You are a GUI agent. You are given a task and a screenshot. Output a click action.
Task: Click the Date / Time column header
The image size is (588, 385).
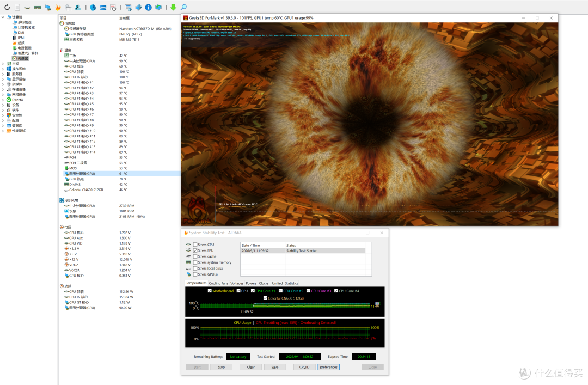(262, 246)
